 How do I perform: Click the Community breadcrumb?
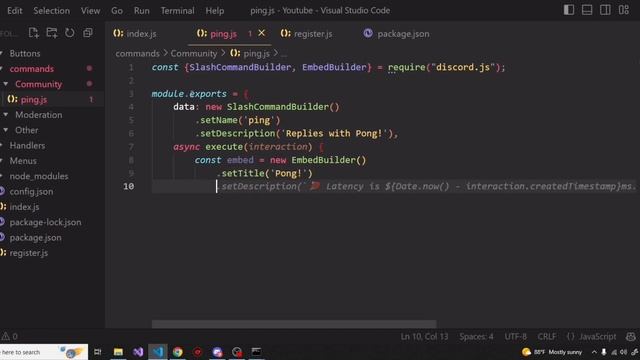[x=194, y=53]
